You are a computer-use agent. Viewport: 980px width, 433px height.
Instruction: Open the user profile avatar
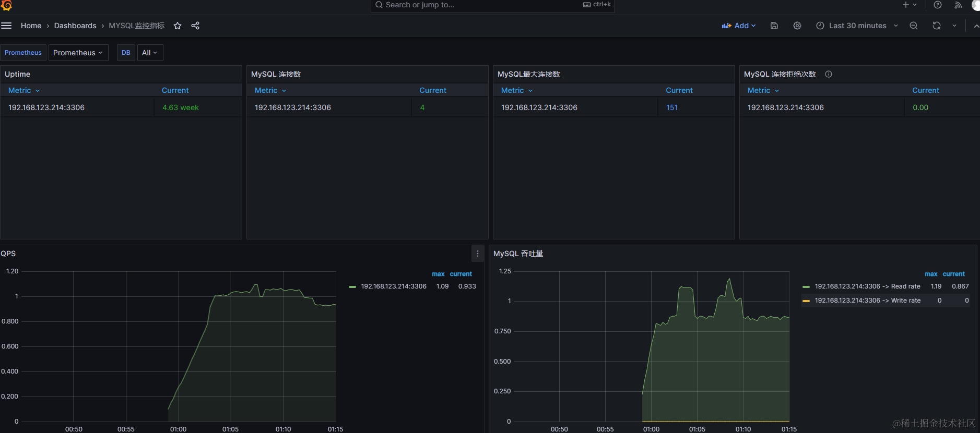tap(976, 5)
